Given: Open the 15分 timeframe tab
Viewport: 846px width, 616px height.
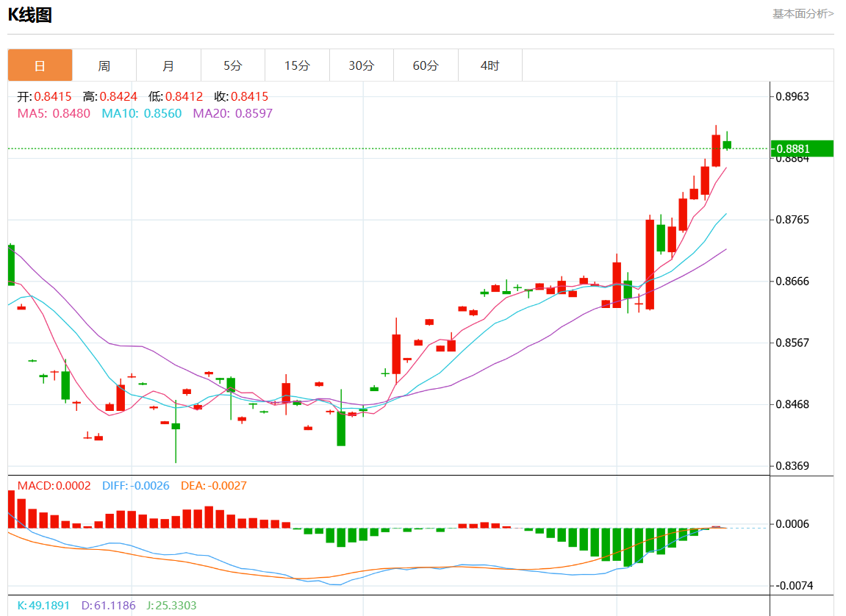Looking at the screenshot, I should 297,65.
